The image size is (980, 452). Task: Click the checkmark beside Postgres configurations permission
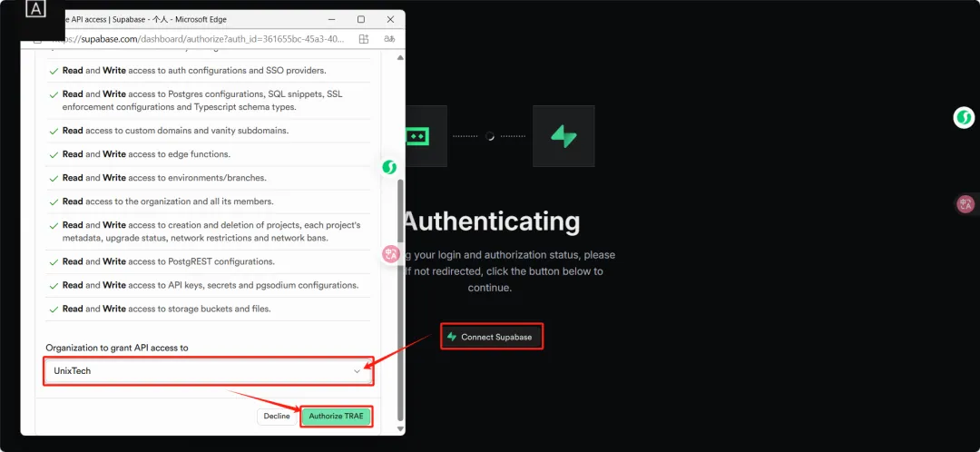coord(54,95)
